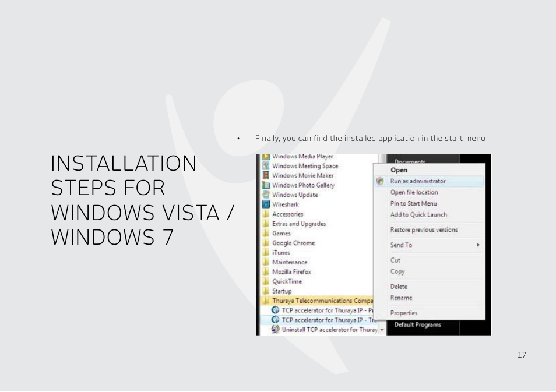This screenshot has height=392, width=556.
Task: Click the 'TCP accelerator for Thuraya IP - Tr' entry
Action: tap(329, 320)
